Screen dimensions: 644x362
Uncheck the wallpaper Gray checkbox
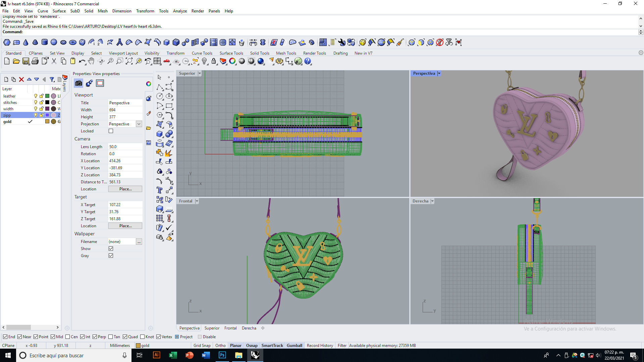pyautogui.click(x=111, y=256)
